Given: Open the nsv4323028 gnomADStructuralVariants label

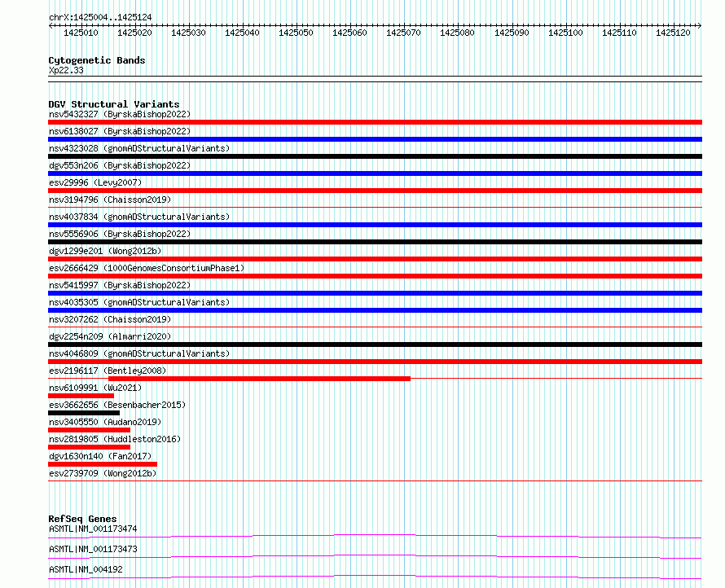Looking at the screenshot, I should 139,148.
